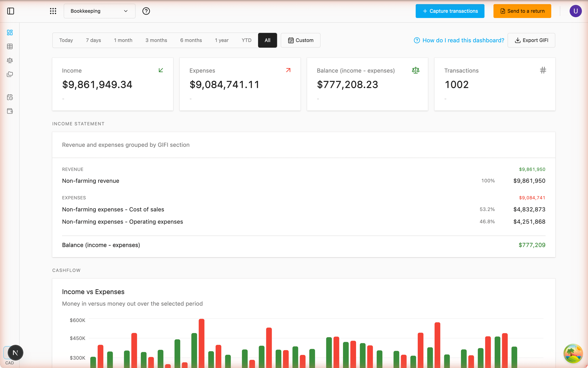
Task: Open the Bookkeeping dropdown
Action: point(99,11)
